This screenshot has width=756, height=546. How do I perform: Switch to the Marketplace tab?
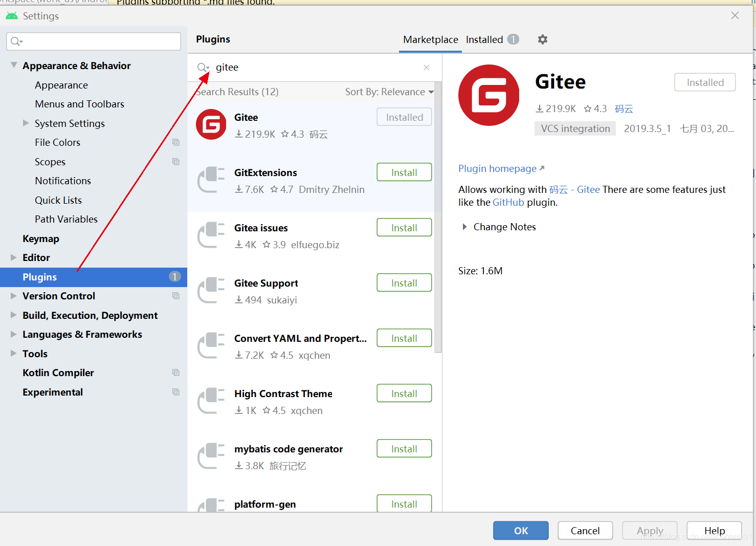coord(431,39)
